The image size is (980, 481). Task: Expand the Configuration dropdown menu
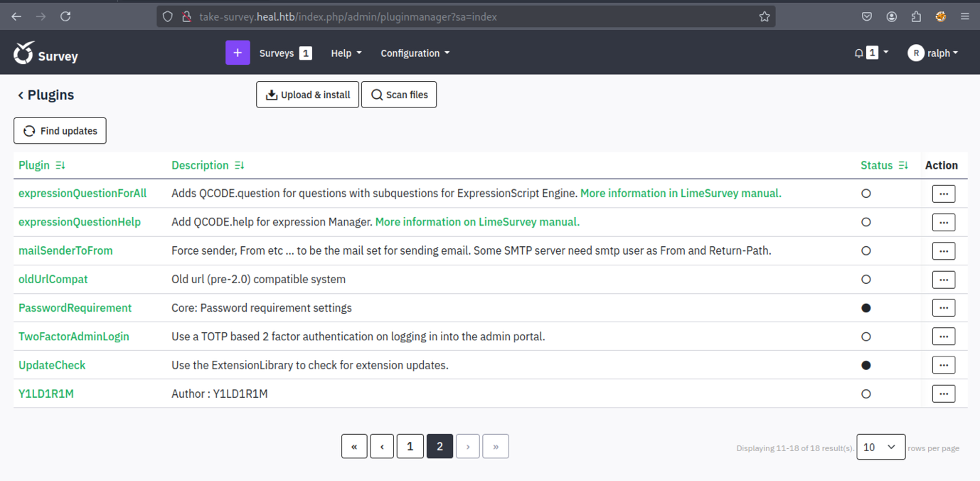point(415,53)
